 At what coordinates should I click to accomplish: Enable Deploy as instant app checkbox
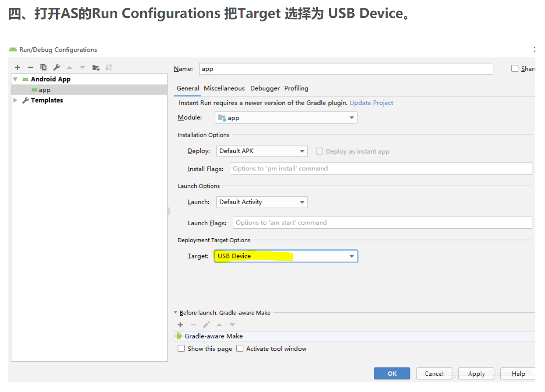[319, 151]
